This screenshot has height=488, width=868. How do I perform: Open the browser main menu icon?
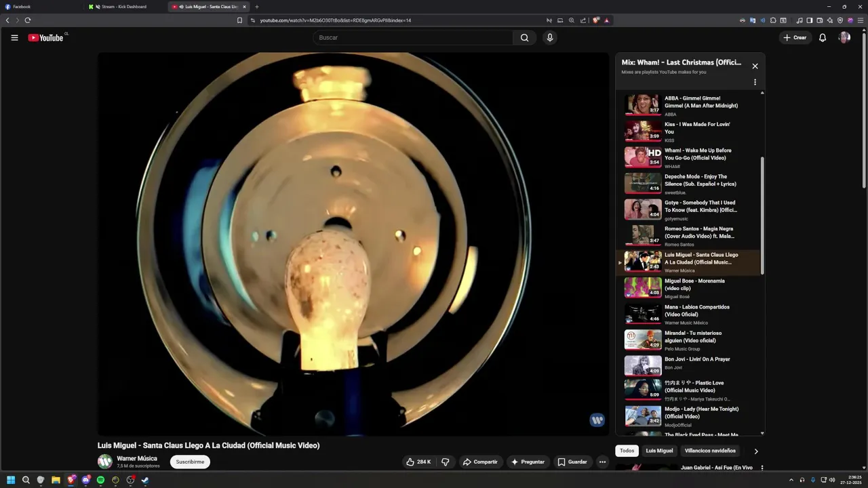[x=860, y=20]
